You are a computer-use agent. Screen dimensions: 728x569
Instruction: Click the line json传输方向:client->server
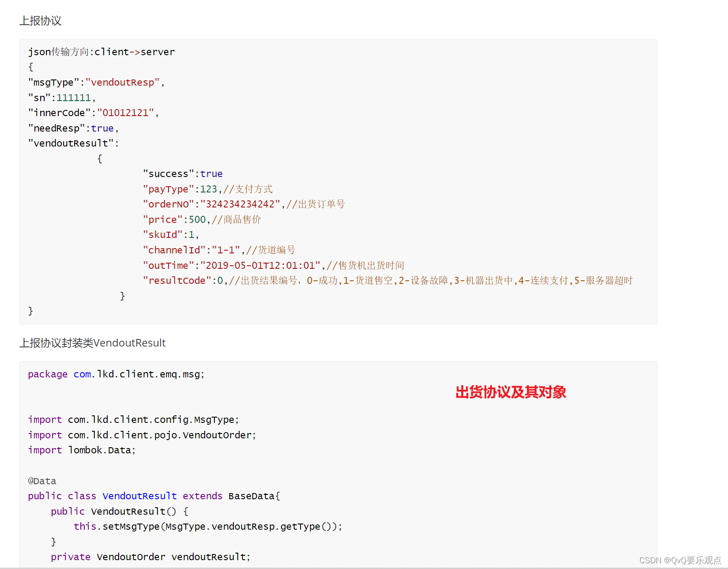coord(101,52)
